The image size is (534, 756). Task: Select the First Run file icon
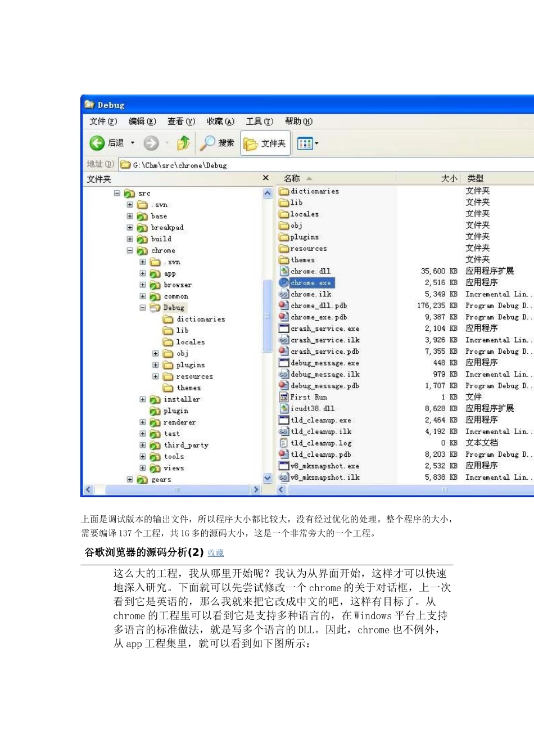coord(284,397)
